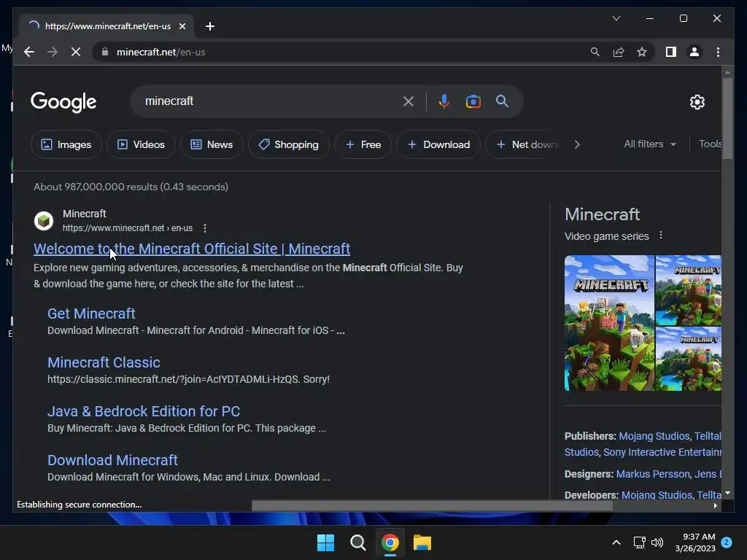Viewport: 747px width, 560px height.
Task: Open the menu beside Video game series
Action: (660, 236)
